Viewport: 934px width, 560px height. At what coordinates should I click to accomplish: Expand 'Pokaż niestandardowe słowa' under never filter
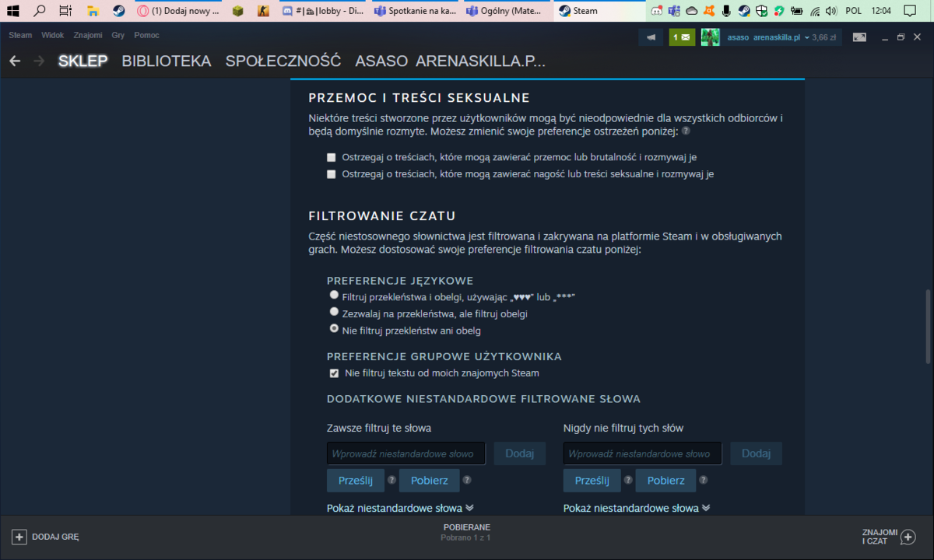click(637, 508)
